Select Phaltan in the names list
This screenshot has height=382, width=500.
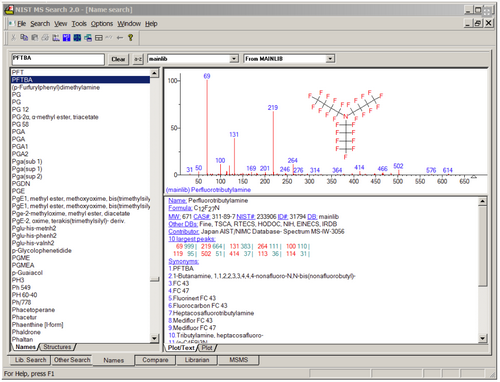(x=81, y=339)
